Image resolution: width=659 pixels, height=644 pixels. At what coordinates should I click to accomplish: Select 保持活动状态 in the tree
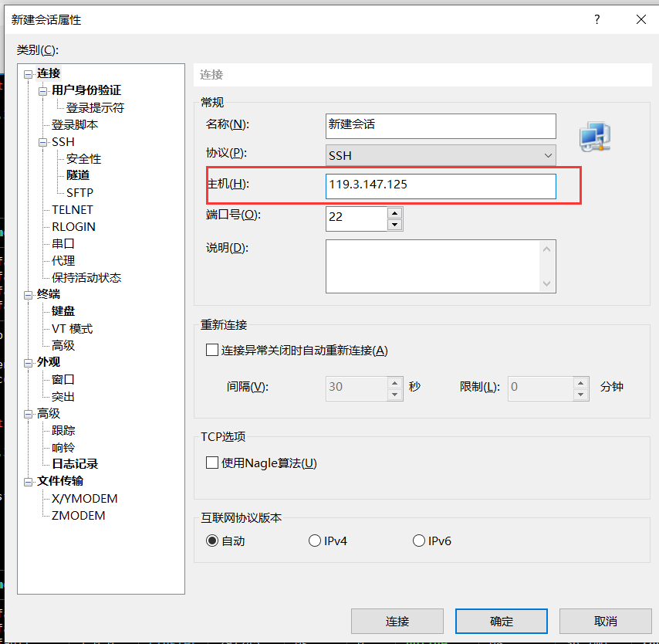click(x=86, y=278)
